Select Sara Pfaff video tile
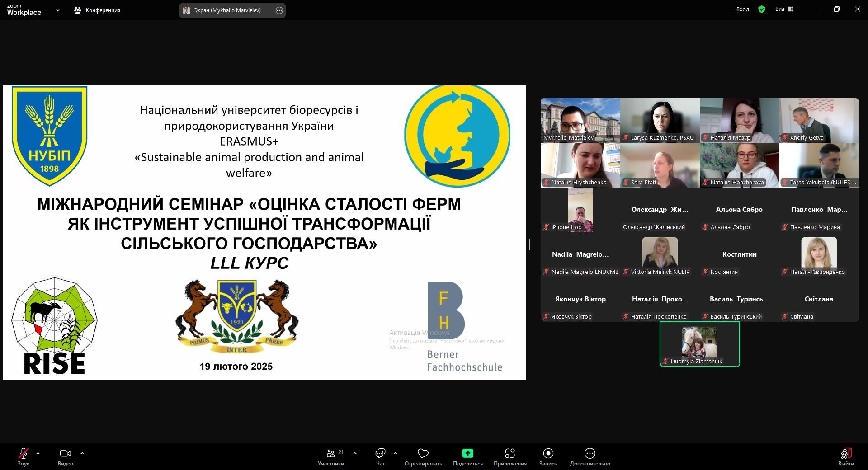868x470 pixels. pos(660,165)
